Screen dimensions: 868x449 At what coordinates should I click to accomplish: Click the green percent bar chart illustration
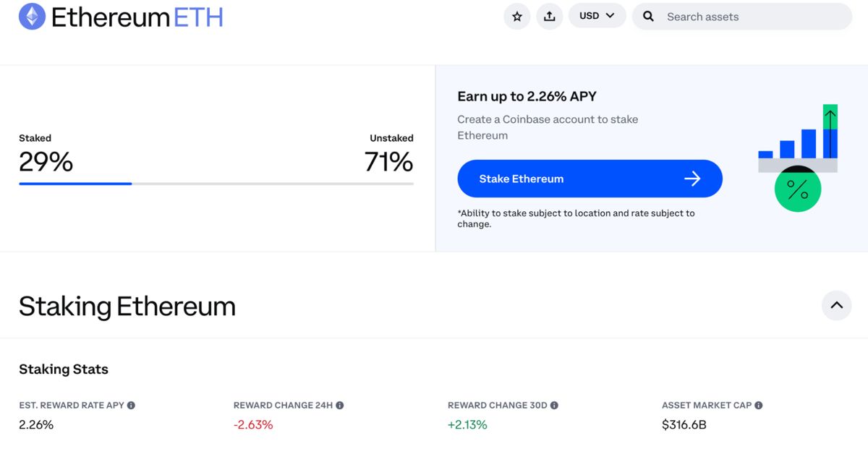tap(797, 161)
